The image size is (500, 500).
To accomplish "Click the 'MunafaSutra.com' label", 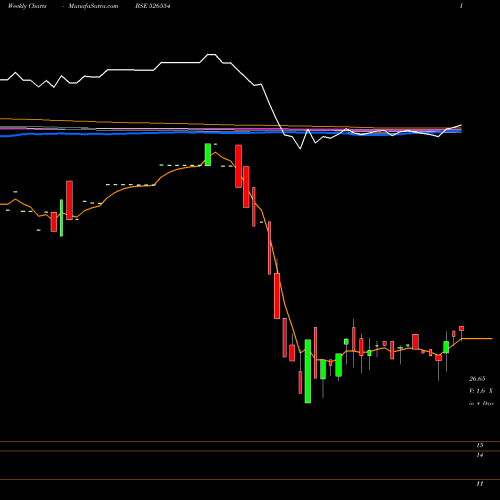I will [x=93, y=6].
